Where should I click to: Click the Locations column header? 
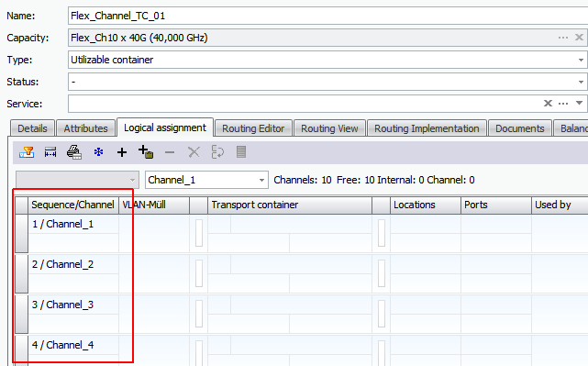tap(426, 205)
